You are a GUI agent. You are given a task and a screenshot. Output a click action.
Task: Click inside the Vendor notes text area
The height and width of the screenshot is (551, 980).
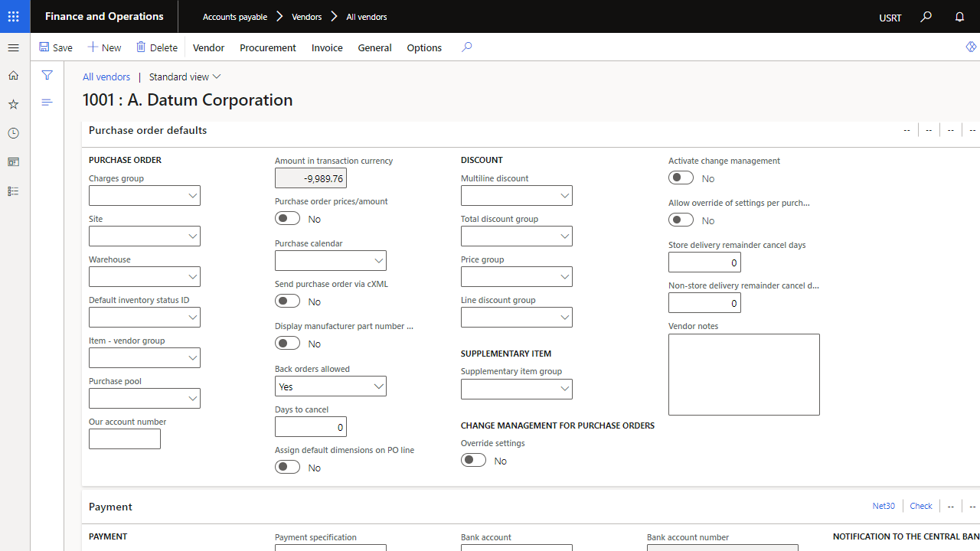(x=744, y=374)
